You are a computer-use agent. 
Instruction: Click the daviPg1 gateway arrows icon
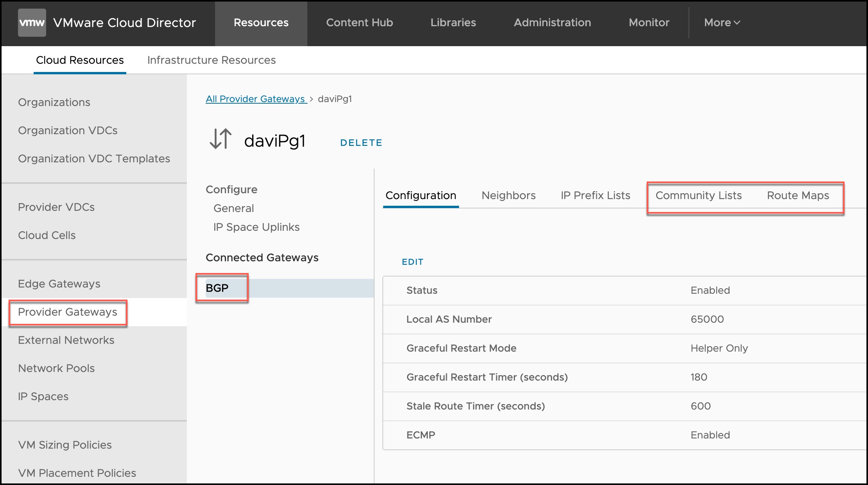(221, 139)
